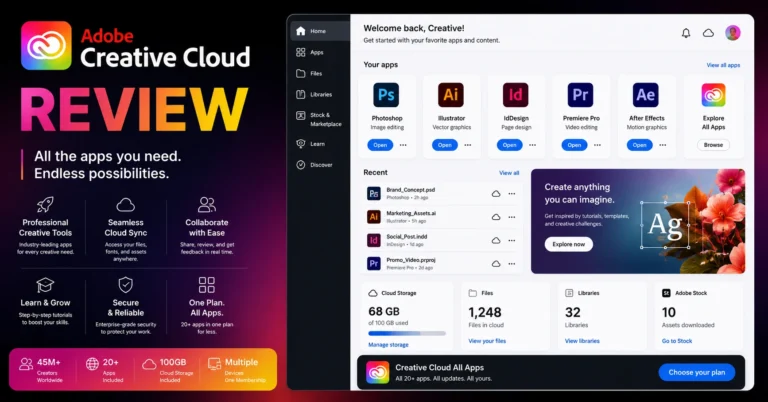Click the Photoshop app icon
Screen dimensions: 768x402
tap(386, 95)
